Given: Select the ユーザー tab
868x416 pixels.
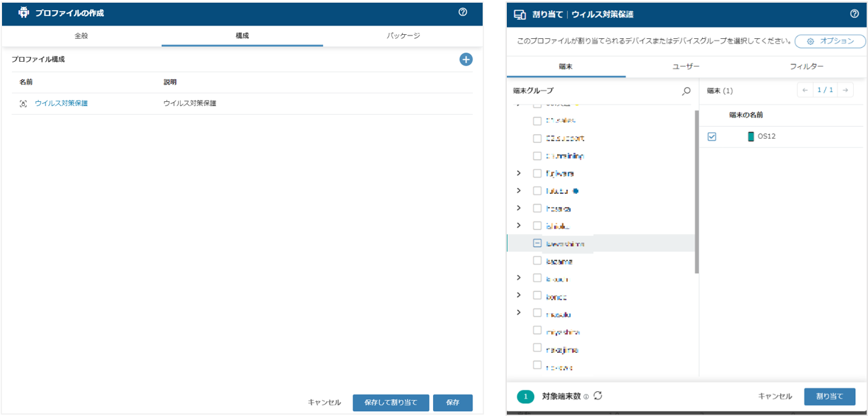Looking at the screenshot, I should 686,66.
